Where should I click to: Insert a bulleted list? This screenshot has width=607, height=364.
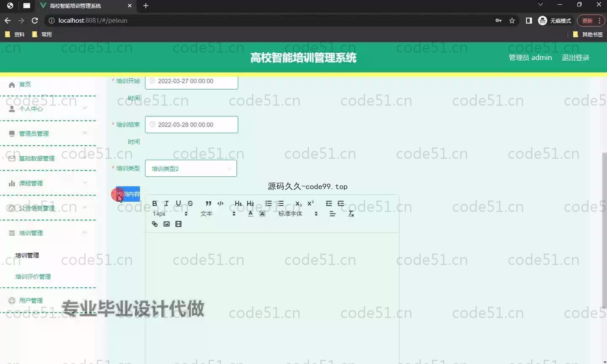(x=280, y=203)
